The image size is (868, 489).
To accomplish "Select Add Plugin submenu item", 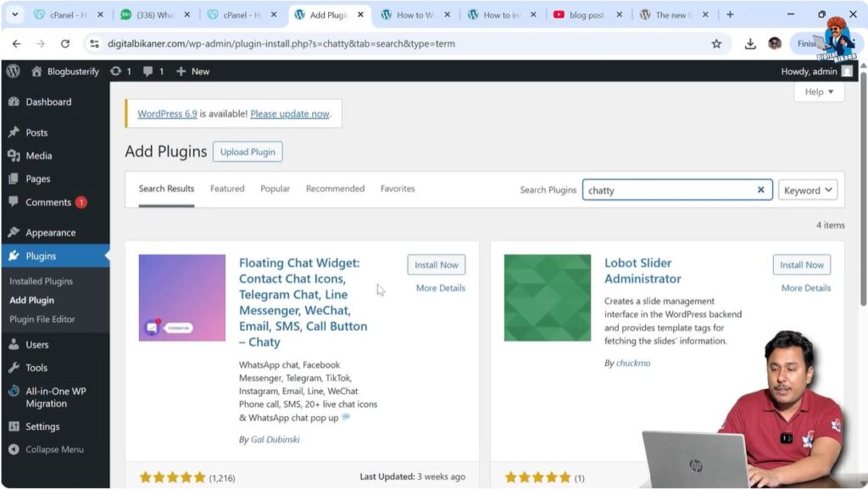I will click(x=31, y=300).
